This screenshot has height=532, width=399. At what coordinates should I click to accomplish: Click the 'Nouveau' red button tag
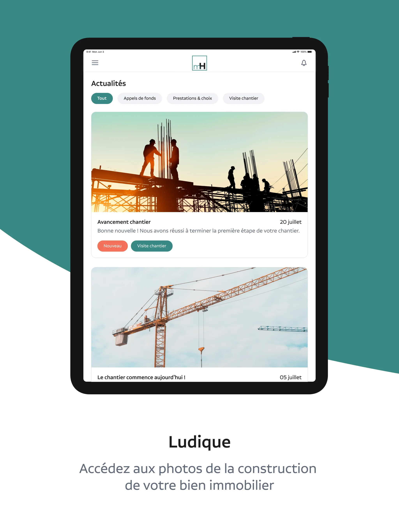click(x=112, y=246)
